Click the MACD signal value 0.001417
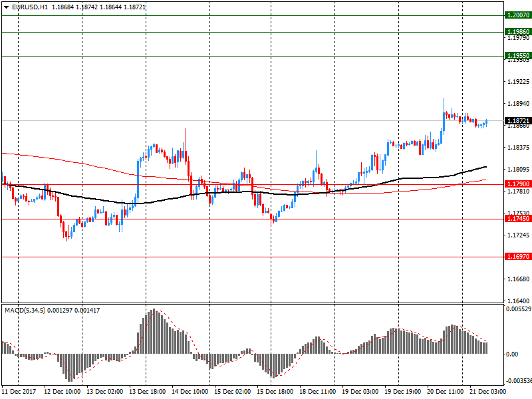 pos(87,311)
